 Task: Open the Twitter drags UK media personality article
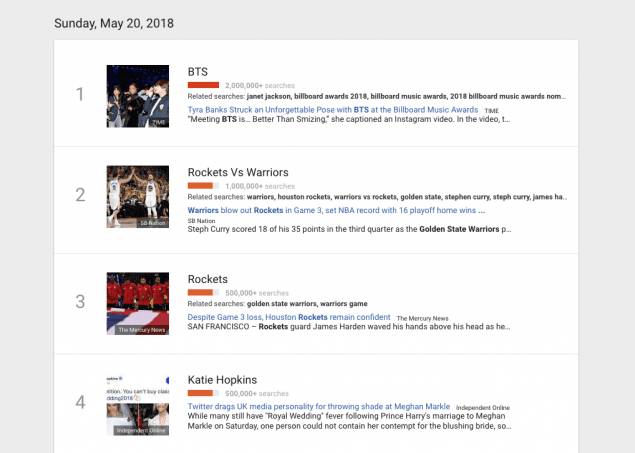point(319,406)
